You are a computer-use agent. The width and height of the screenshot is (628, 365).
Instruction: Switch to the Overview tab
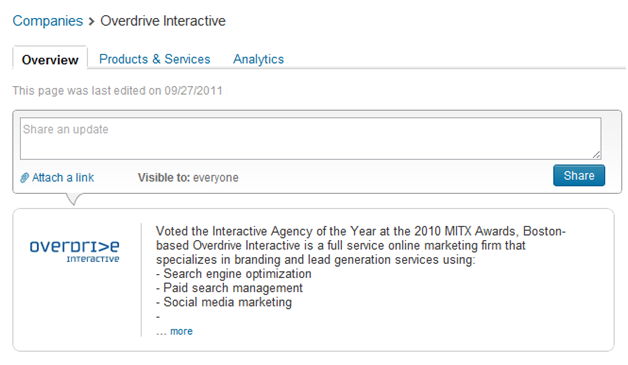tap(50, 60)
